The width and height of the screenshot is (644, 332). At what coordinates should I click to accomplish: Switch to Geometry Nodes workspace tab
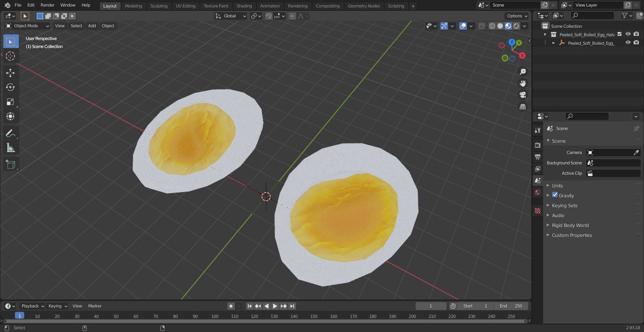pyautogui.click(x=363, y=6)
